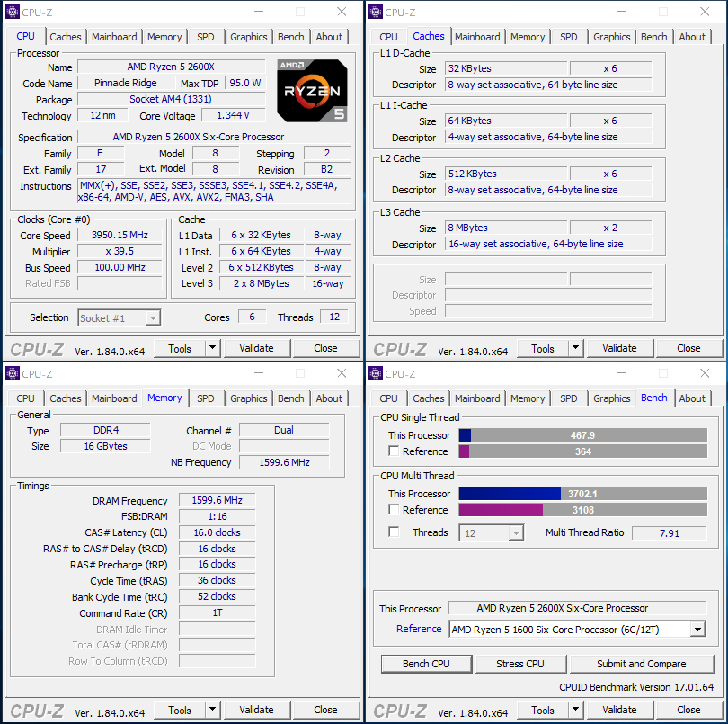This screenshot has width=728, height=724.
Task: Click the Multiplier value x 39.5
Action: tap(120, 252)
